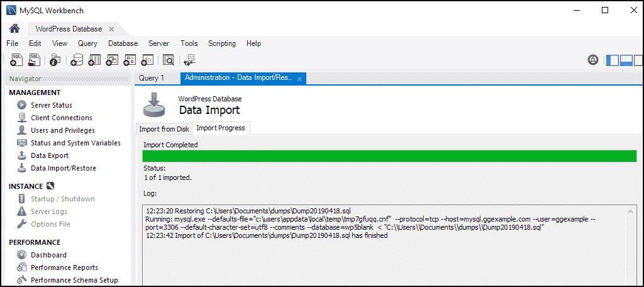The height and width of the screenshot is (287, 644).
Task: Open the Server menu
Action: [158, 43]
